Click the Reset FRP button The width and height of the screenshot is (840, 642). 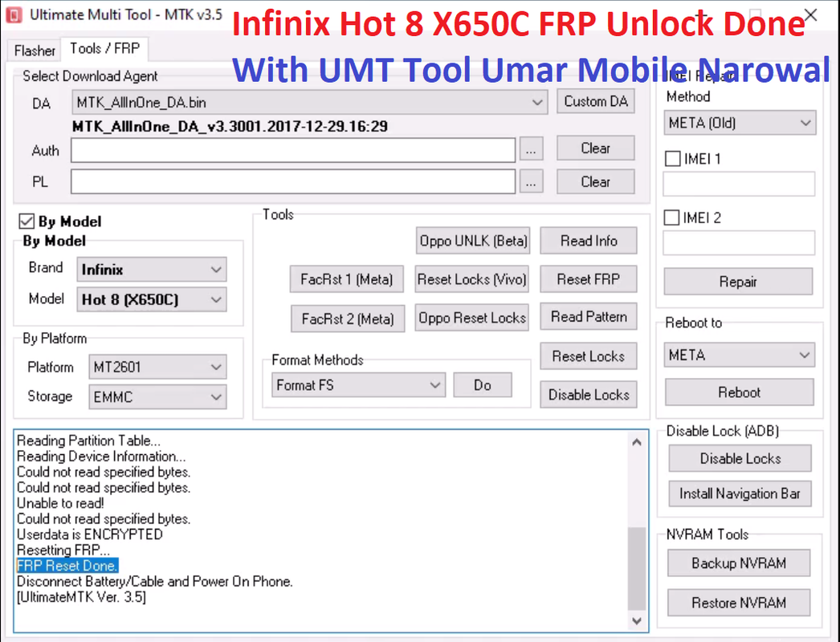click(588, 279)
